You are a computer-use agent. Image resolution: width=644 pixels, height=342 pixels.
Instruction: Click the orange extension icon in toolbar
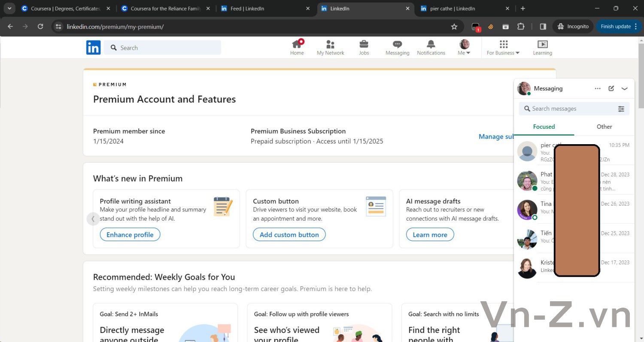click(491, 27)
